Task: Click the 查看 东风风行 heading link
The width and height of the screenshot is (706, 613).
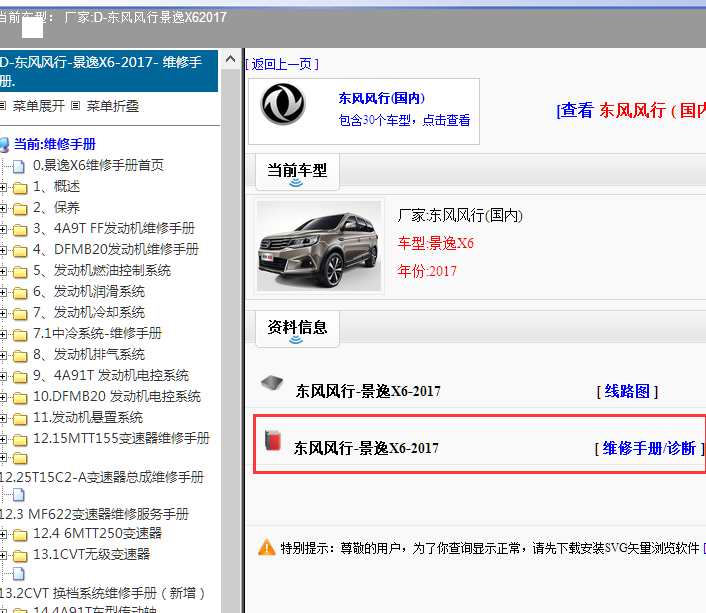Action: (x=631, y=110)
